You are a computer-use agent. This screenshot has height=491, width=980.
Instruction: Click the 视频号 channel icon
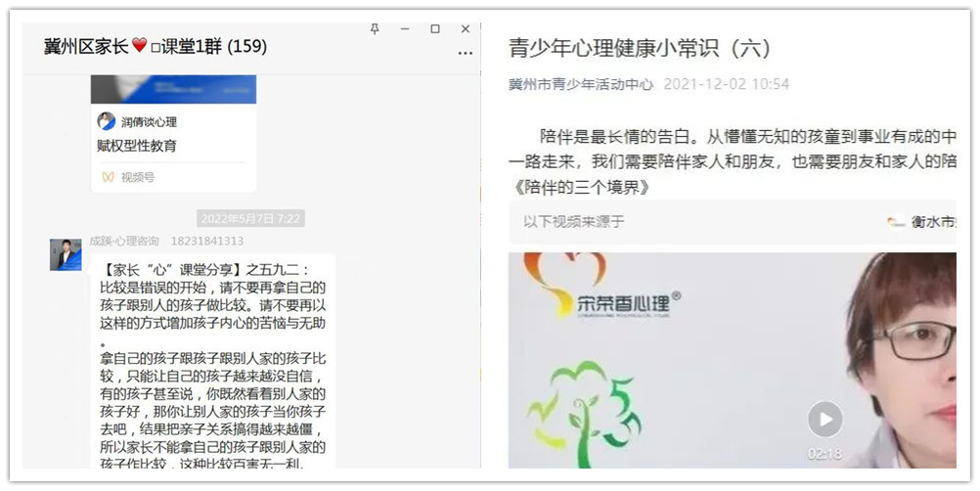pyautogui.click(x=108, y=177)
